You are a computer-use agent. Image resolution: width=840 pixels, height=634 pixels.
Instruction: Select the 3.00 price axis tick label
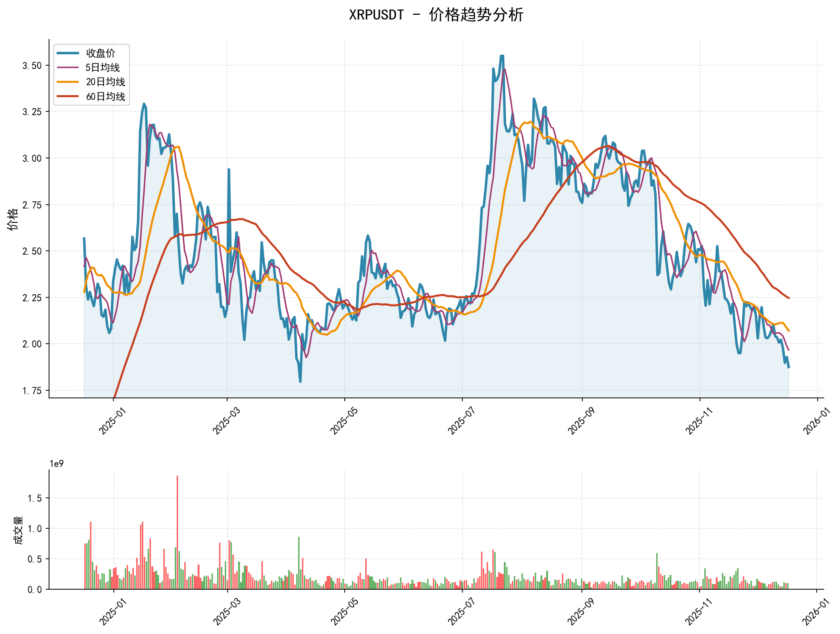coord(32,158)
